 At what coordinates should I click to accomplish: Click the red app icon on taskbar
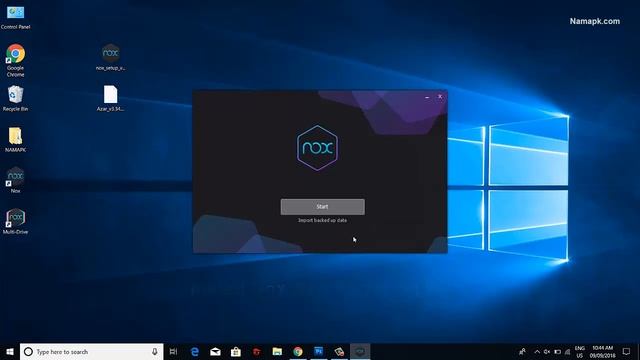257,351
